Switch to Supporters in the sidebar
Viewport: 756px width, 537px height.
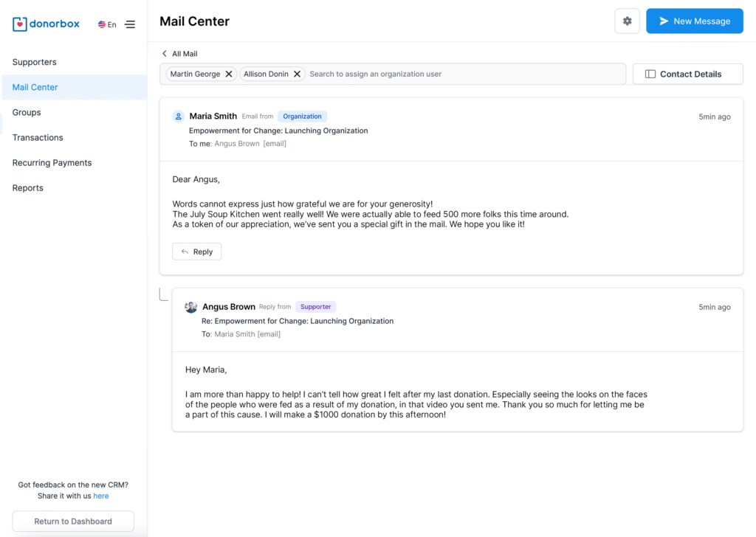coord(34,62)
